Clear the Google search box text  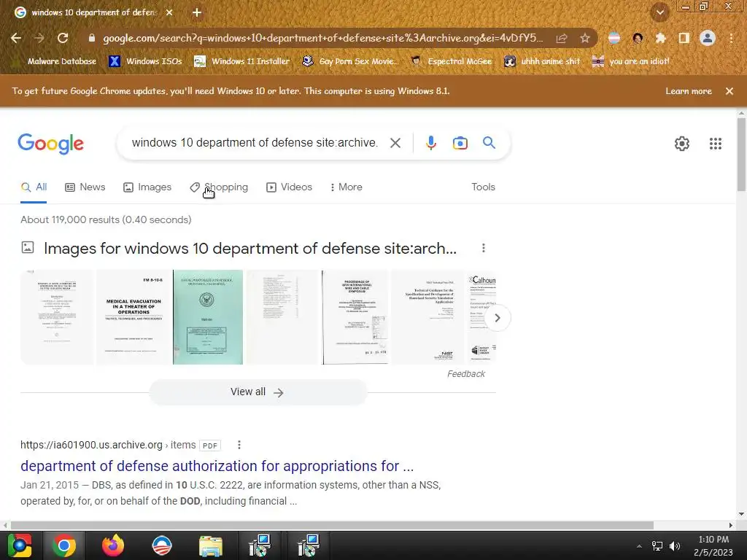tap(395, 143)
